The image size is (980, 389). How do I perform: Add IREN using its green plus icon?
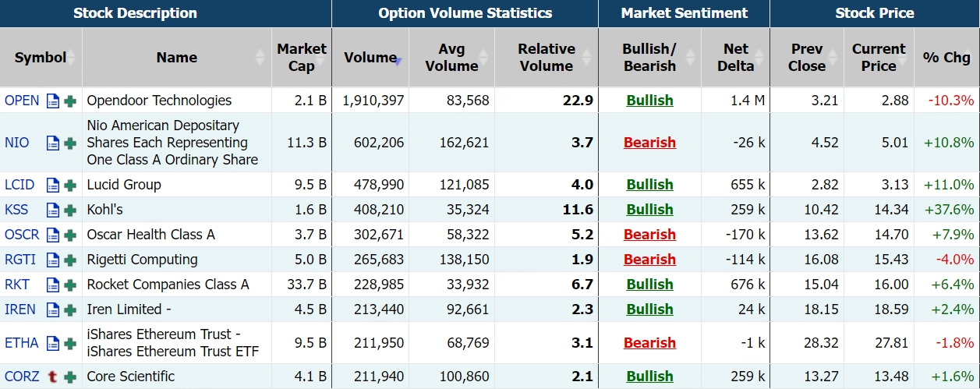pyautogui.click(x=70, y=309)
